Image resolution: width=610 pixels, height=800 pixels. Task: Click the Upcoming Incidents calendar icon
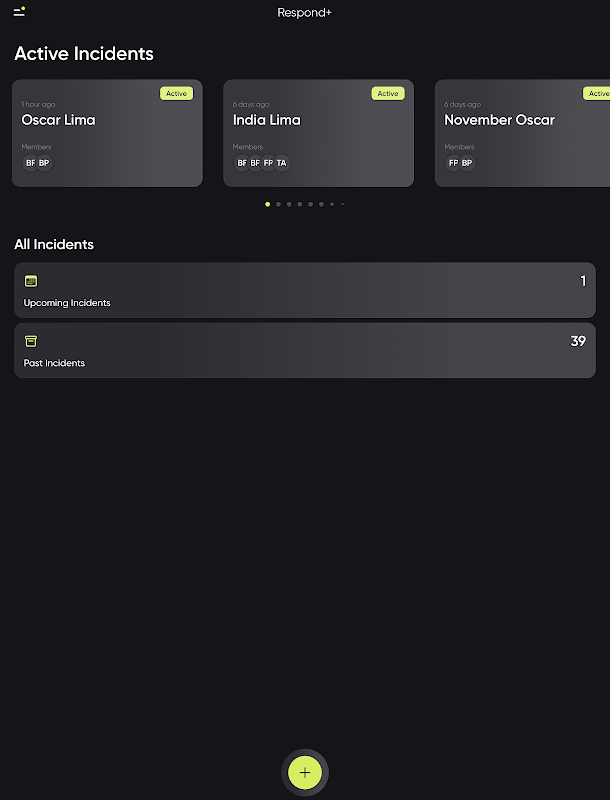point(31,281)
